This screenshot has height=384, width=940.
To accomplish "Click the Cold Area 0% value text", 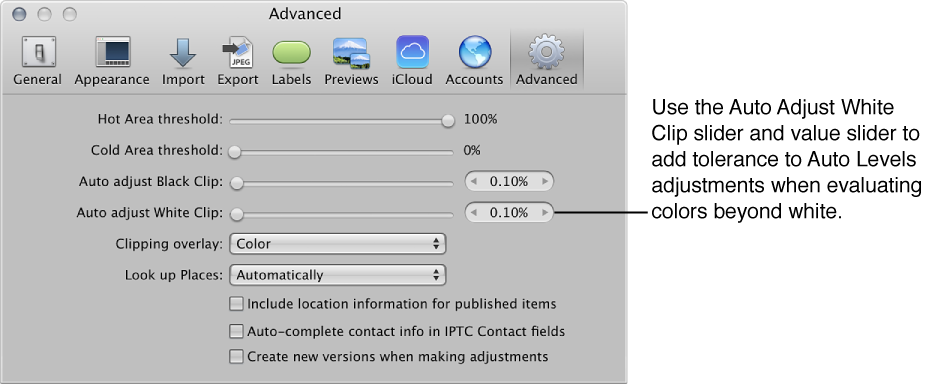I will pyautogui.click(x=472, y=150).
